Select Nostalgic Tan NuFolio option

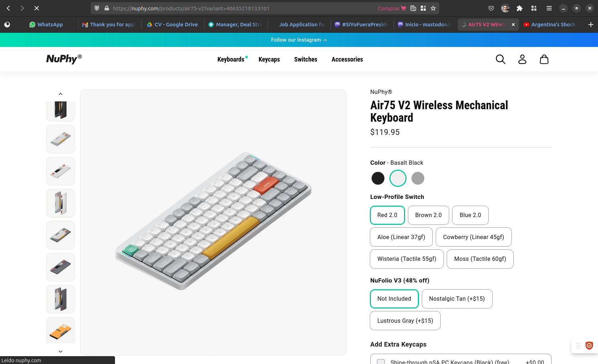(457, 299)
